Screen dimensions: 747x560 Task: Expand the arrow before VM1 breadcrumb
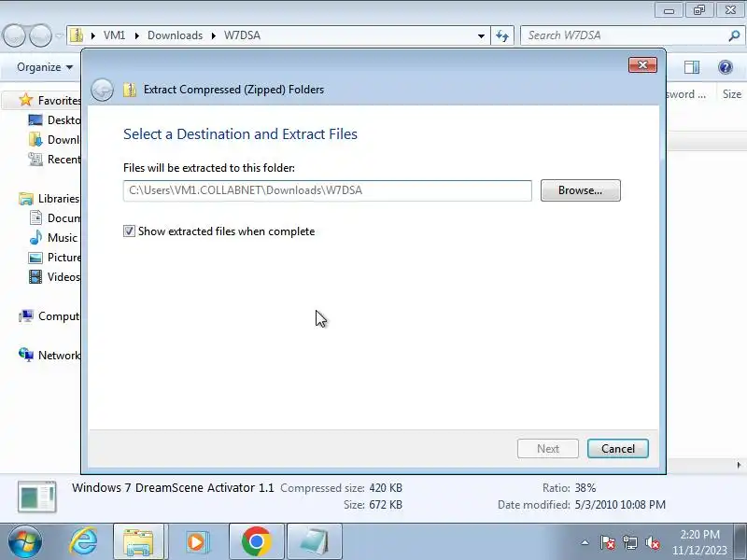(x=92, y=35)
